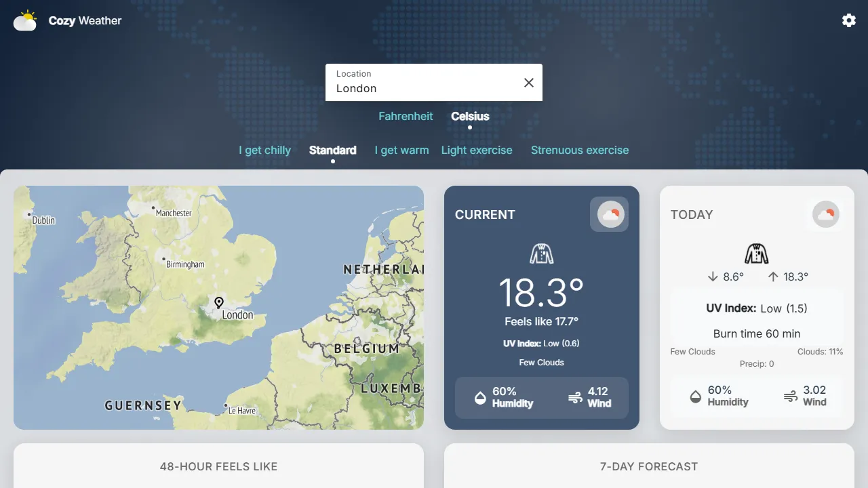This screenshot has height=488, width=868.
Task: Click the London location pin on the map
Action: click(x=218, y=303)
